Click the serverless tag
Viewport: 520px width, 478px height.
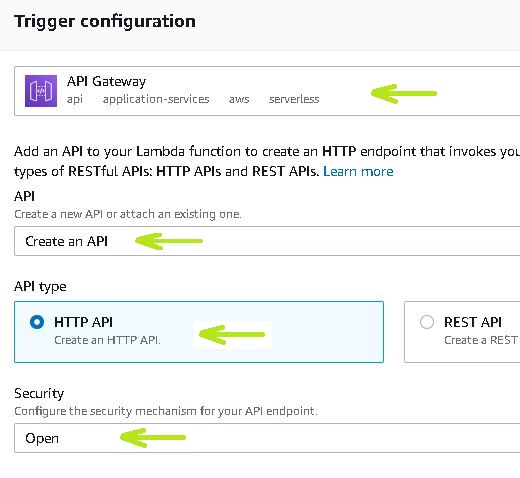(x=294, y=99)
